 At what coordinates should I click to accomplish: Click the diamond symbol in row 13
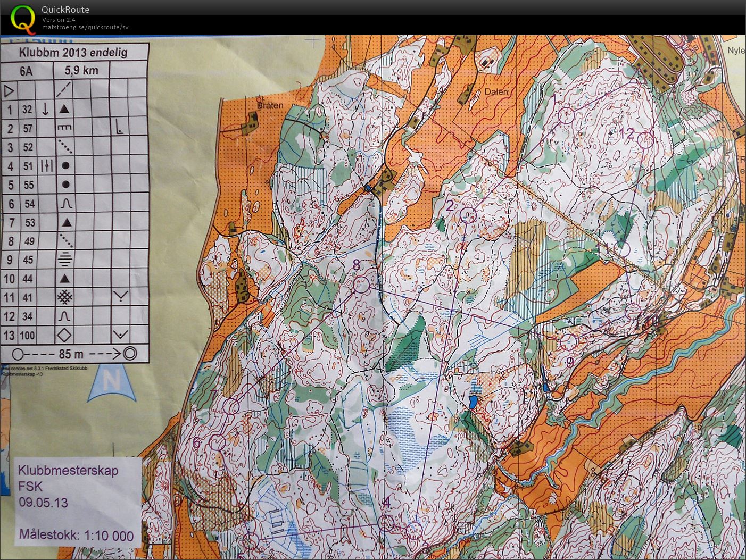pos(64,335)
